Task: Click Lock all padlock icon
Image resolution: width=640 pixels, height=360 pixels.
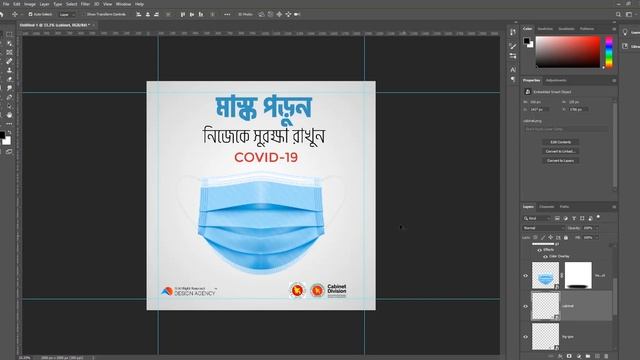Action: pyautogui.click(x=566, y=238)
